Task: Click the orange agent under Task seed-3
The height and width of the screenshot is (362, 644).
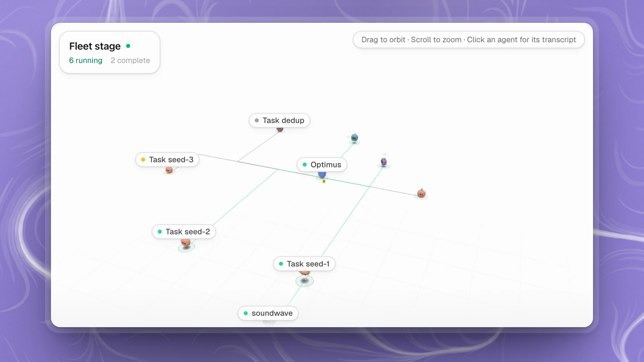Action: pyautogui.click(x=169, y=170)
